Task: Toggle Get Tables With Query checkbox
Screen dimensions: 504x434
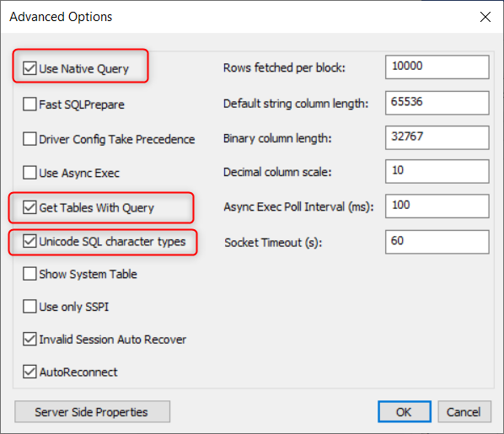Action: point(29,207)
